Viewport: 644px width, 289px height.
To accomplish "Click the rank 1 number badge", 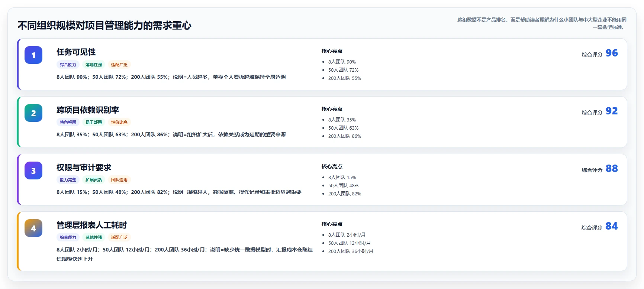I will tap(33, 55).
